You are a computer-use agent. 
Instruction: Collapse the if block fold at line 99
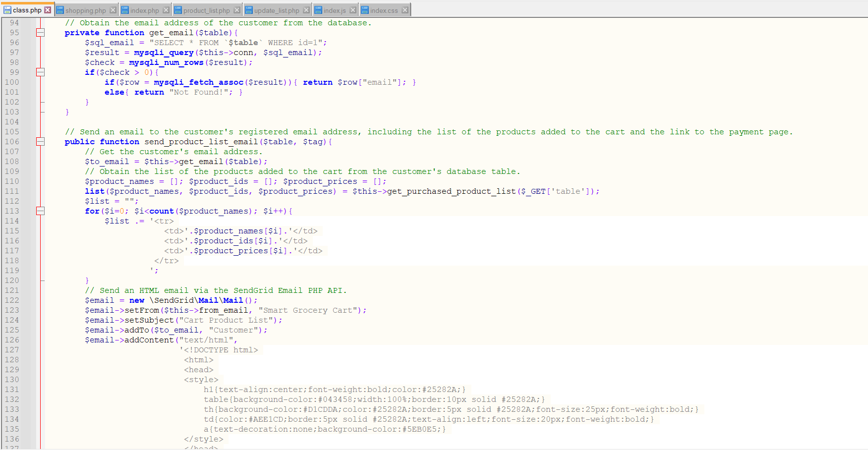(x=40, y=72)
